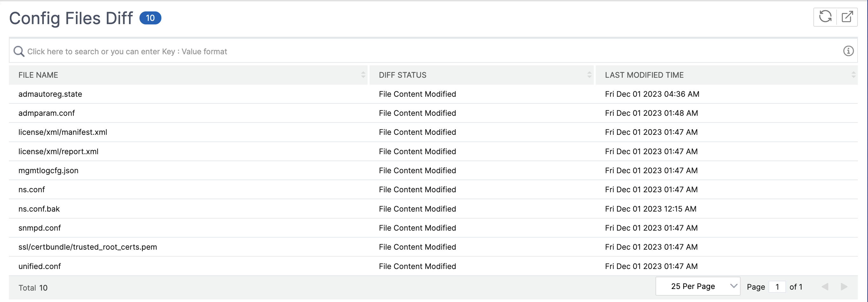Select the admparam.conf file
Viewport: 868px width, 302px height.
pos(46,113)
